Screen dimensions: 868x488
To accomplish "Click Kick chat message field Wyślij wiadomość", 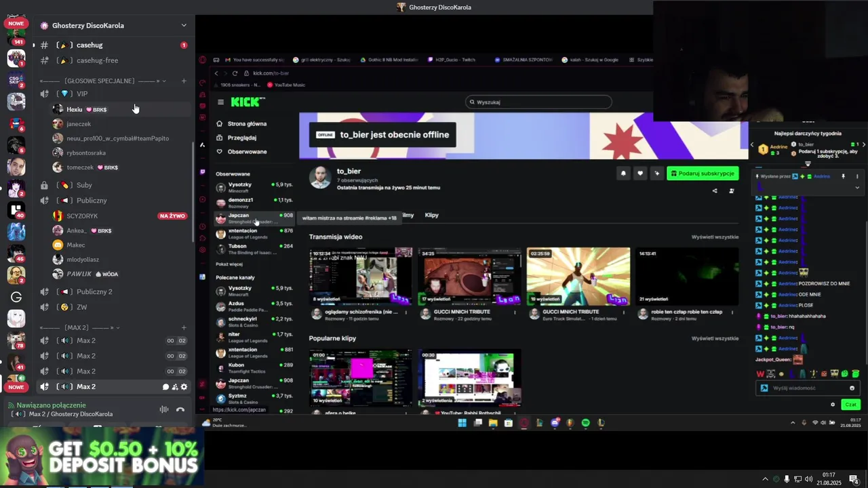I will click(807, 388).
